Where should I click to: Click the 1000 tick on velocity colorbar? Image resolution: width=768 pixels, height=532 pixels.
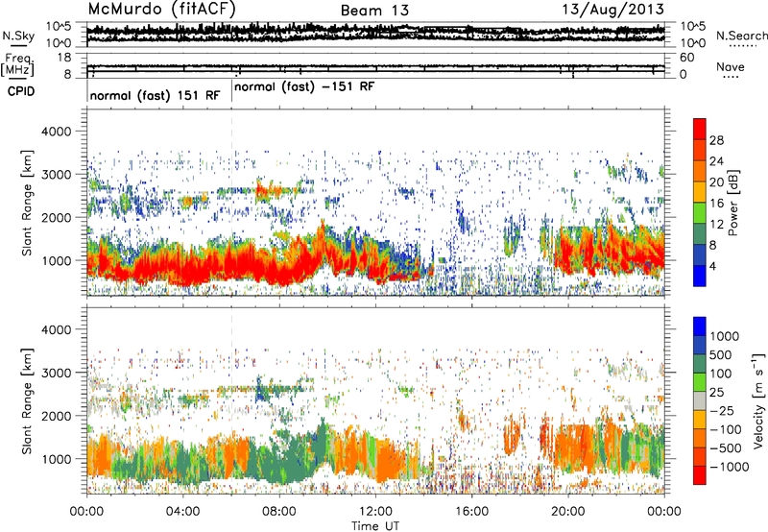(725, 336)
